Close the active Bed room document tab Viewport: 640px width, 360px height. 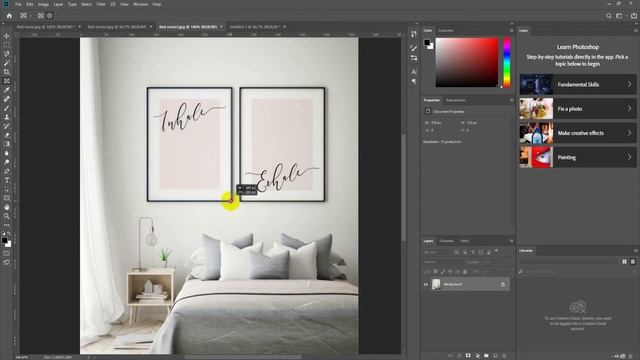tap(221, 27)
